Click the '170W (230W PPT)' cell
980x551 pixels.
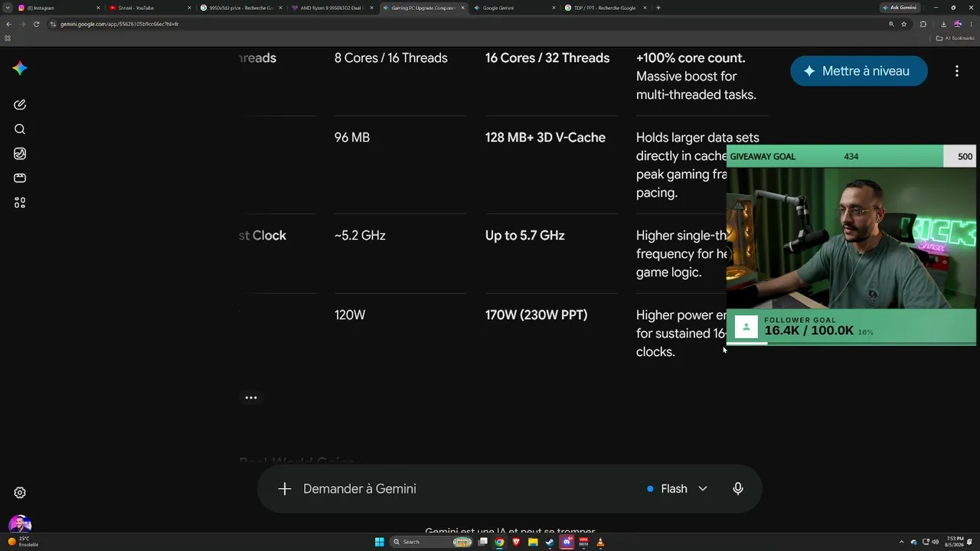pyautogui.click(x=537, y=315)
